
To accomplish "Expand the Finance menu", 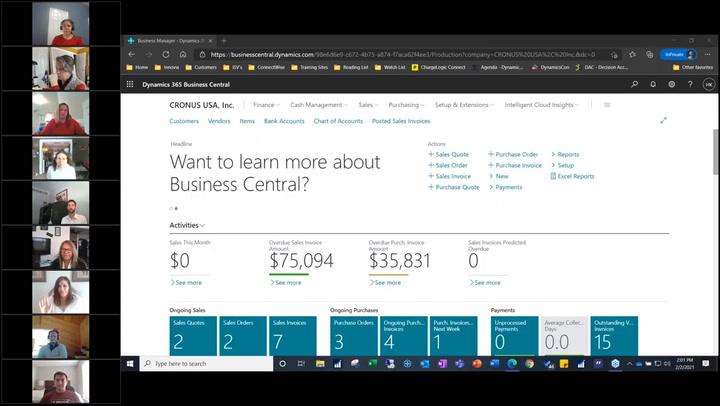I will pos(266,105).
